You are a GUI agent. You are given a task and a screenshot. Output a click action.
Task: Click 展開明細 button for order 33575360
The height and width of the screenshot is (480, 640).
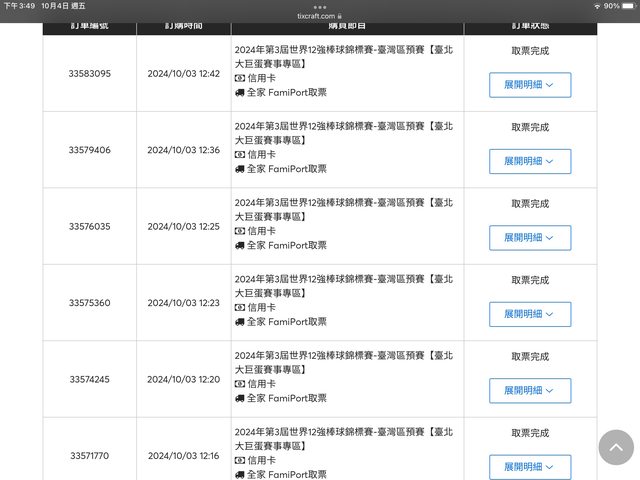pos(529,314)
